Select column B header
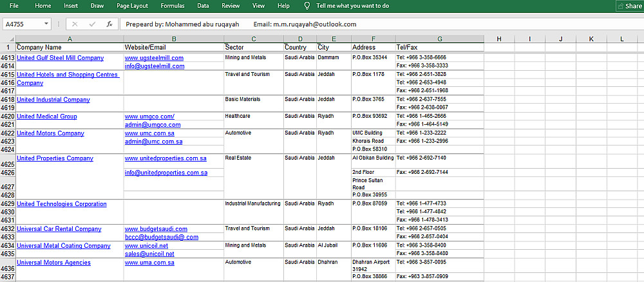 coord(174,39)
